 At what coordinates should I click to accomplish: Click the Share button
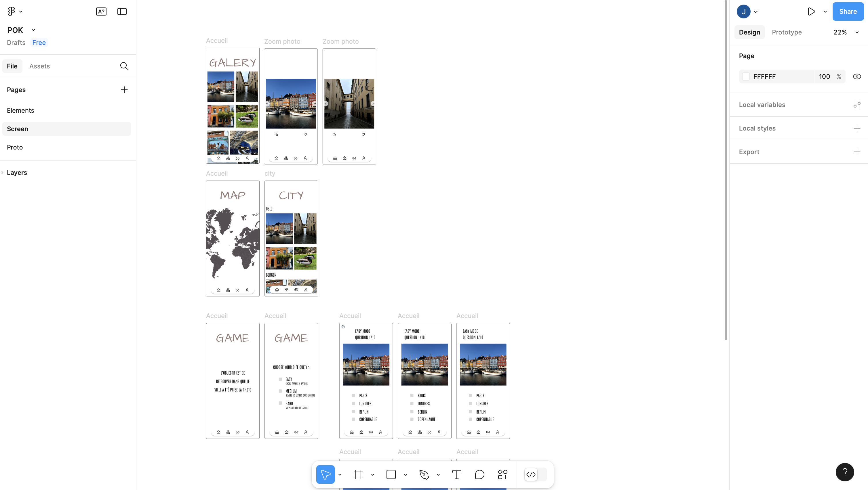click(x=848, y=12)
